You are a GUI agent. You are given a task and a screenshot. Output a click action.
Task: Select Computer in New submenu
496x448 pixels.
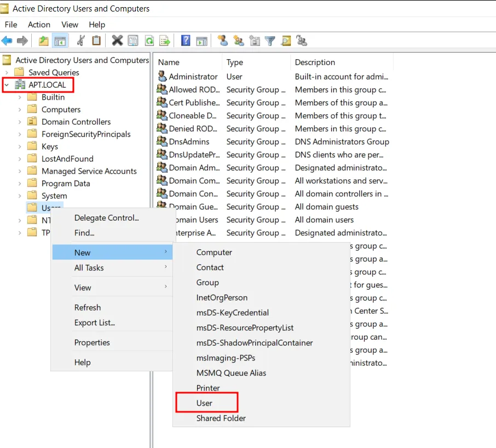tap(261, 252)
